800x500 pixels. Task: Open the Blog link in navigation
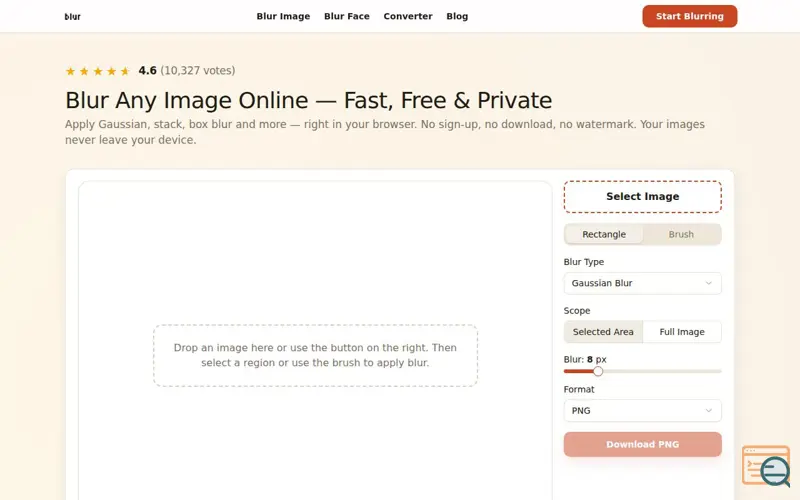click(x=457, y=16)
